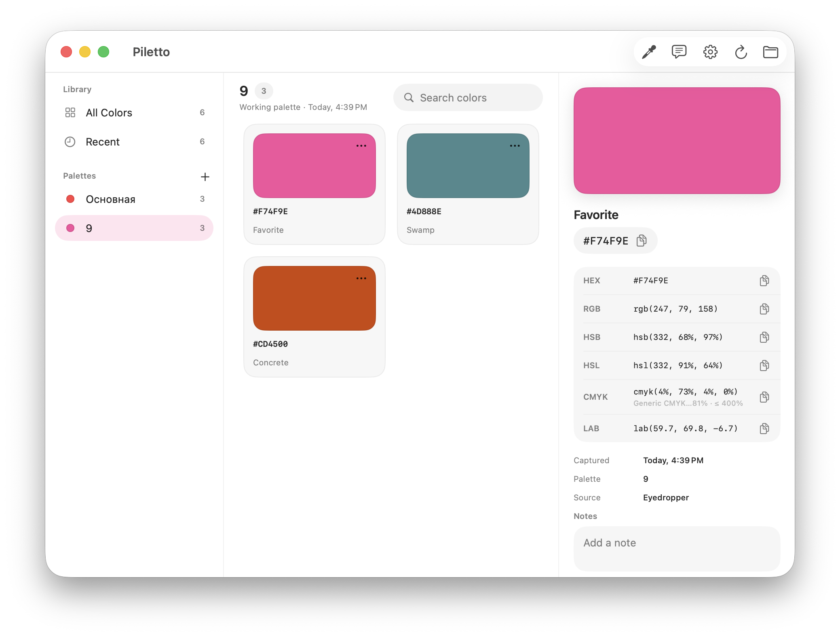Click the Eyedropper source value
Viewport: 840px width, 637px height.
coord(666,498)
